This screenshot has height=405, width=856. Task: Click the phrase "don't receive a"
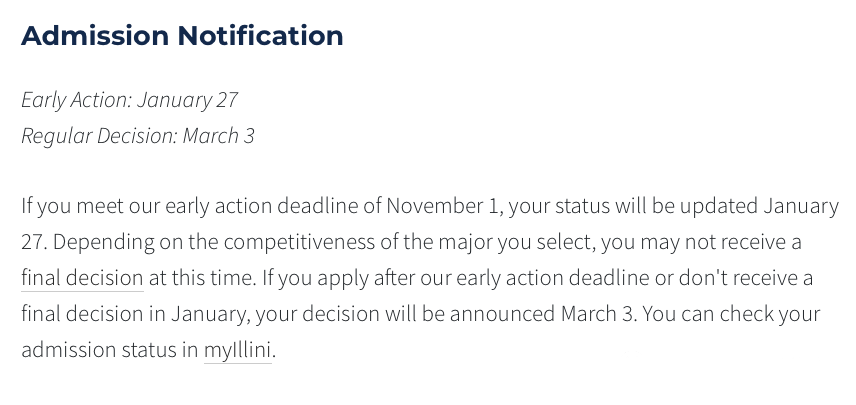pyautogui.click(x=746, y=278)
